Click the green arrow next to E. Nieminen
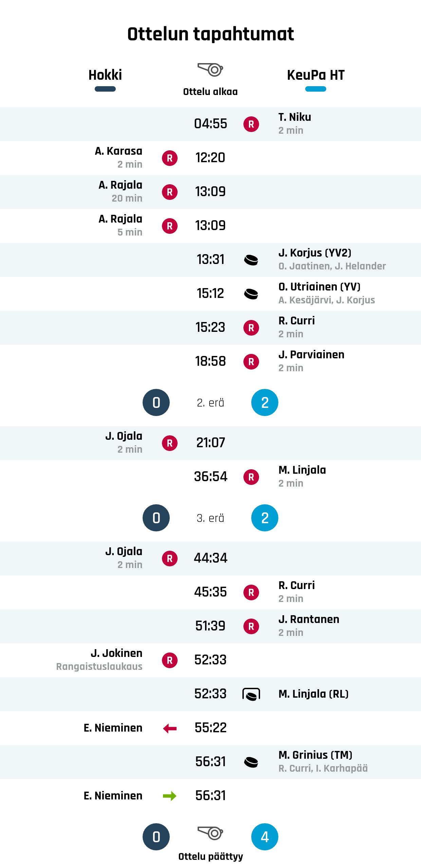This screenshot has width=421, height=868. click(x=170, y=796)
